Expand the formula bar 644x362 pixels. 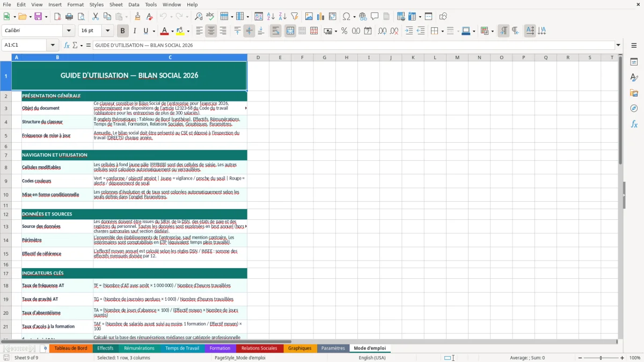click(619, 45)
